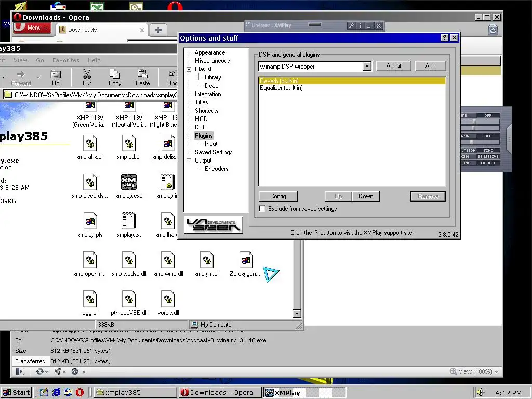The image size is (532, 399).
Task: Toggle Exclude from saved settings checkbox
Action: (x=262, y=209)
